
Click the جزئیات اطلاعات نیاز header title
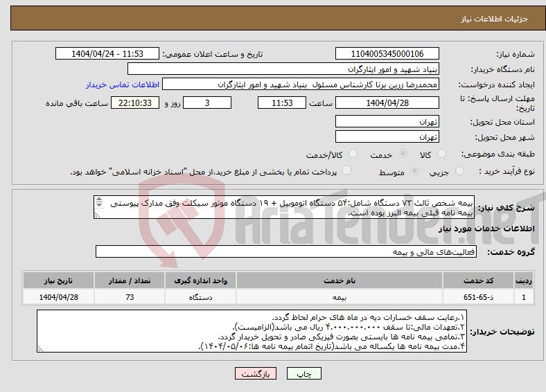(x=495, y=19)
